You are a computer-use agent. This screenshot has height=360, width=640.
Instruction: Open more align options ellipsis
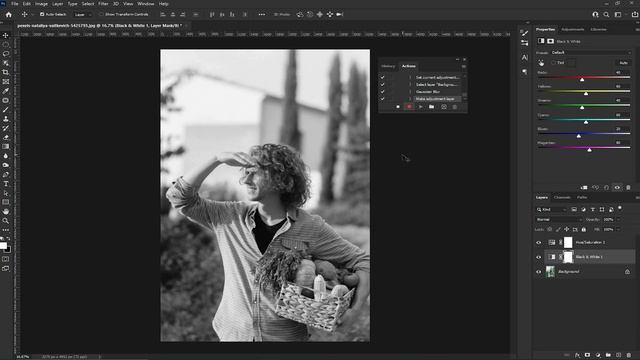coord(262,14)
